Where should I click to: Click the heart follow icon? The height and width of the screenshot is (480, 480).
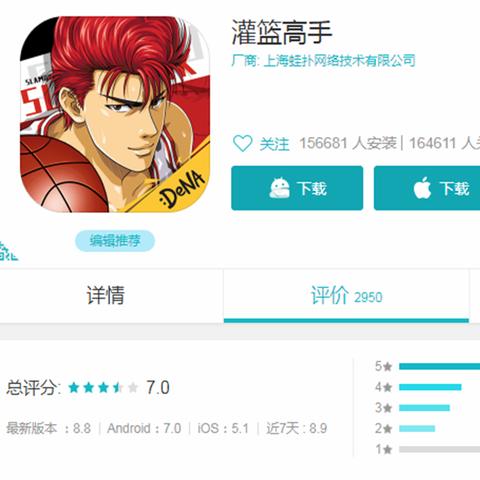click(242, 144)
